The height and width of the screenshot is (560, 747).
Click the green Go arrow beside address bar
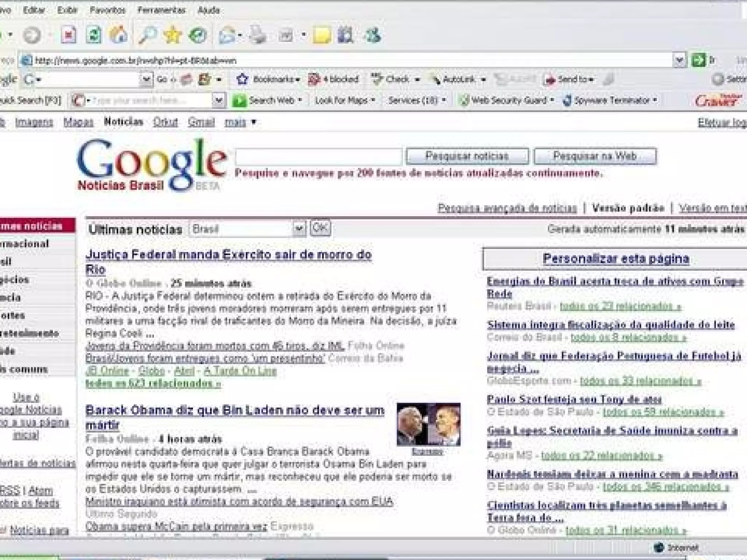click(x=698, y=60)
